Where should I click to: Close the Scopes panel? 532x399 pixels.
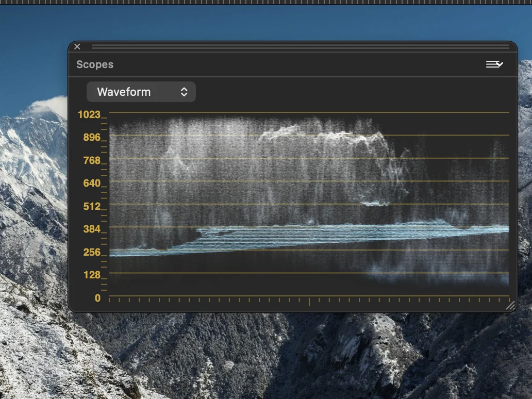point(77,46)
